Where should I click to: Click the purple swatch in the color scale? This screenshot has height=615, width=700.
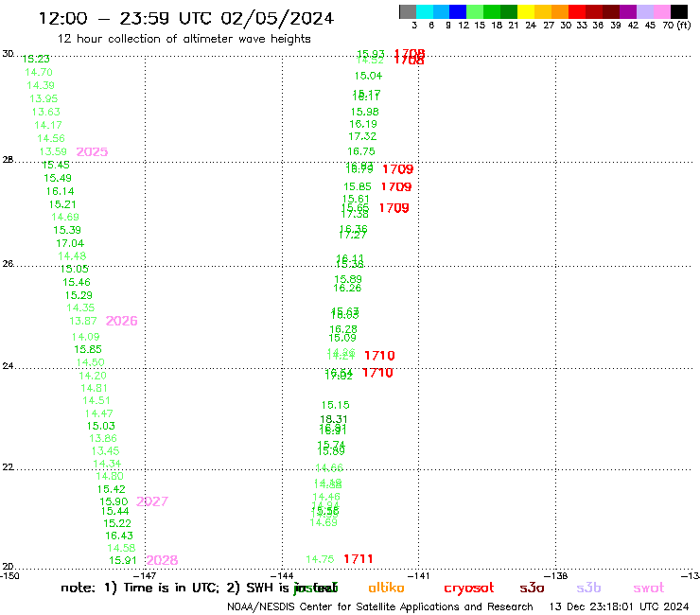[x=628, y=11]
